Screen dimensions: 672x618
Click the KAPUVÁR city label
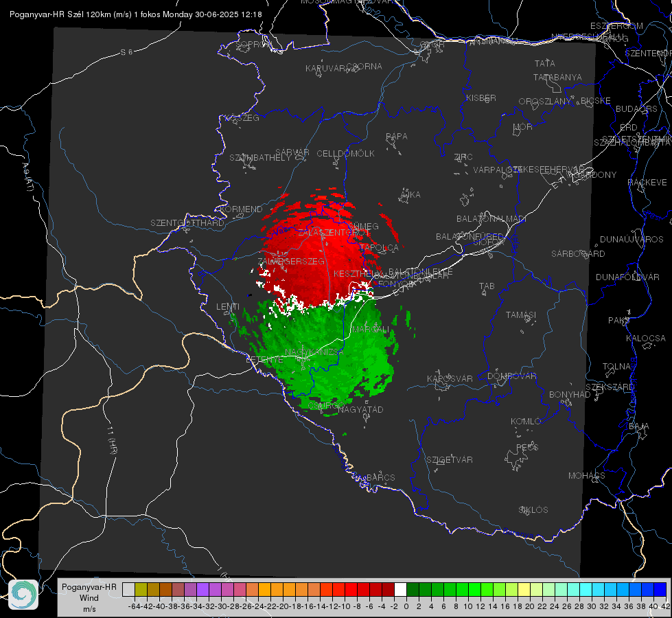click(325, 68)
